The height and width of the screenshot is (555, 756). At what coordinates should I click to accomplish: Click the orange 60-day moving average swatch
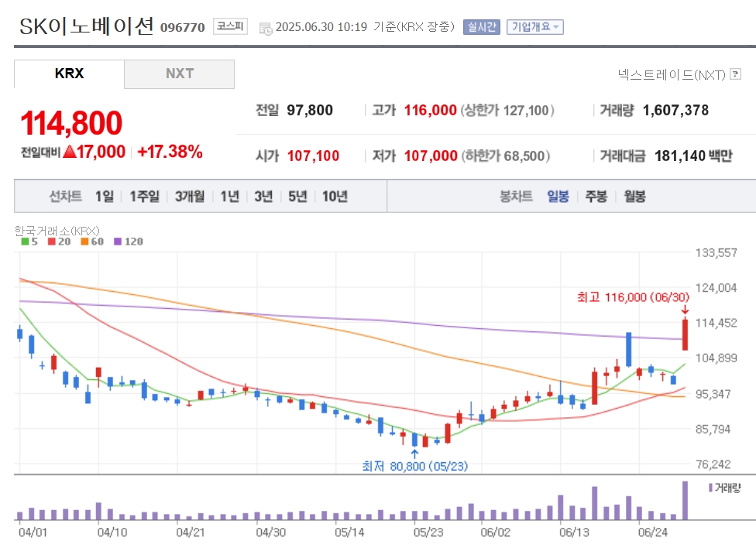[84, 242]
